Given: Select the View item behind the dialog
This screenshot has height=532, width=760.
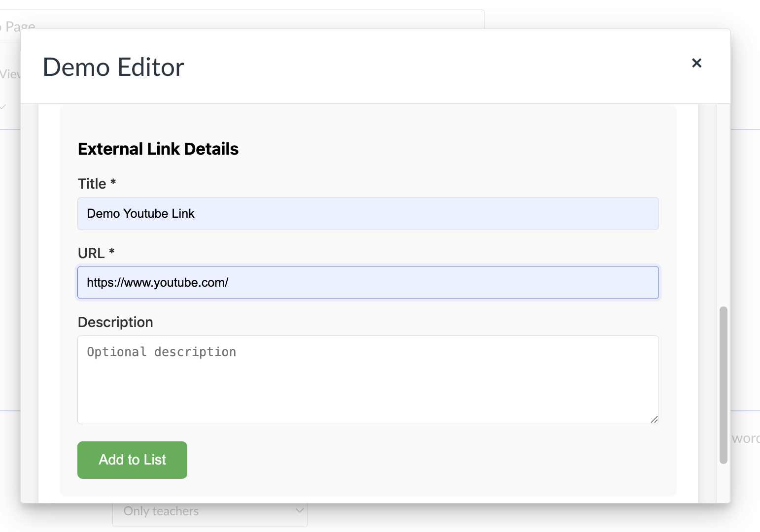Looking at the screenshot, I should [x=11, y=74].
